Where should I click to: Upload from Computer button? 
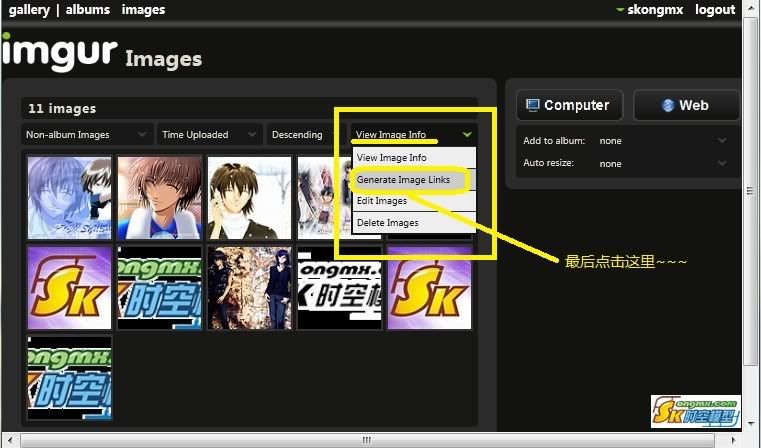click(569, 105)
